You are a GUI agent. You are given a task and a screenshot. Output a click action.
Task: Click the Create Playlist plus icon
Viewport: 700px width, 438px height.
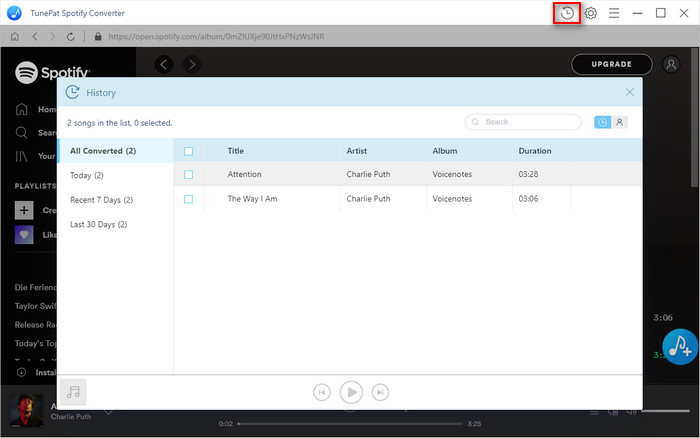[24, 210]
